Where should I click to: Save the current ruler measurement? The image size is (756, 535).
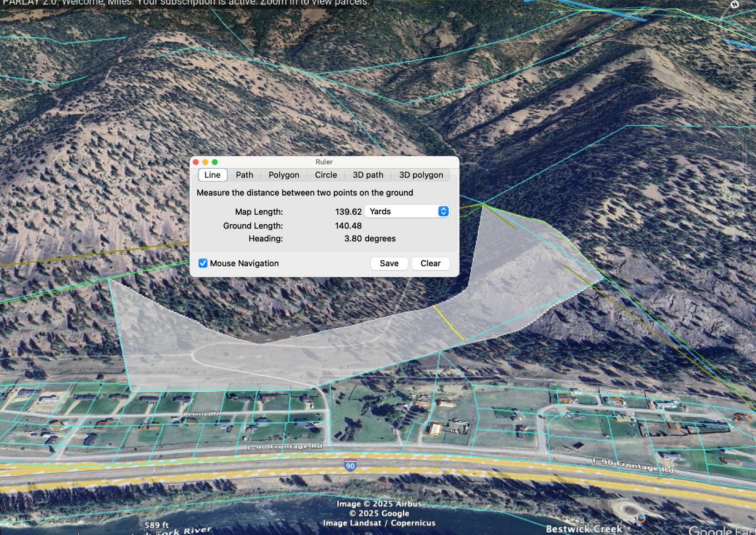point(389,263)
